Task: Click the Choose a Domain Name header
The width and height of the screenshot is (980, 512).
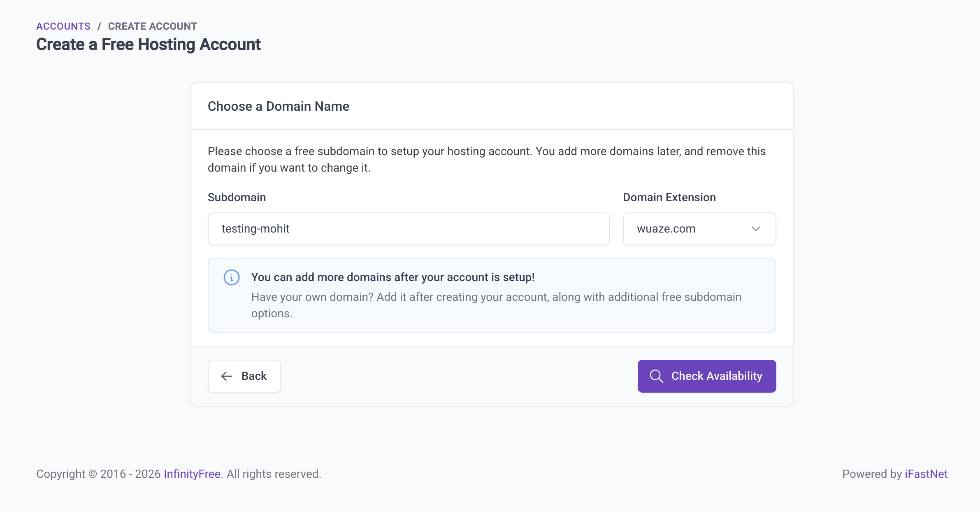Action: (x=279, y=107)
